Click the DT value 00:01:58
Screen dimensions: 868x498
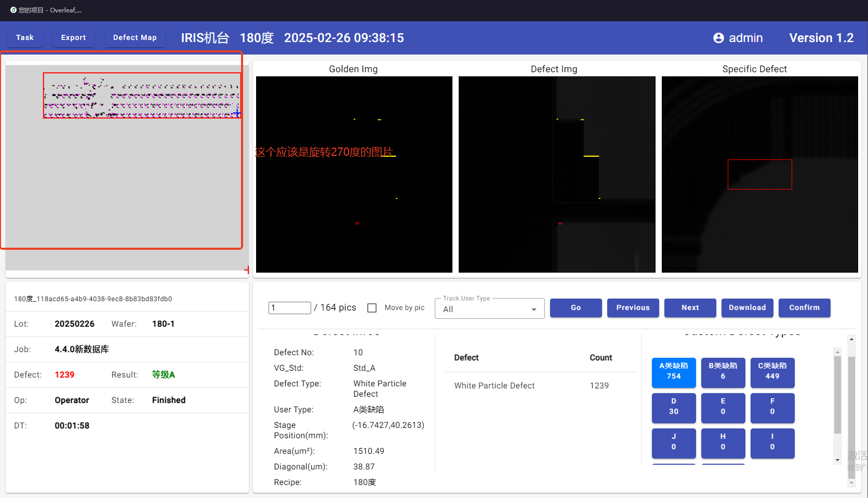coord(72,426)
